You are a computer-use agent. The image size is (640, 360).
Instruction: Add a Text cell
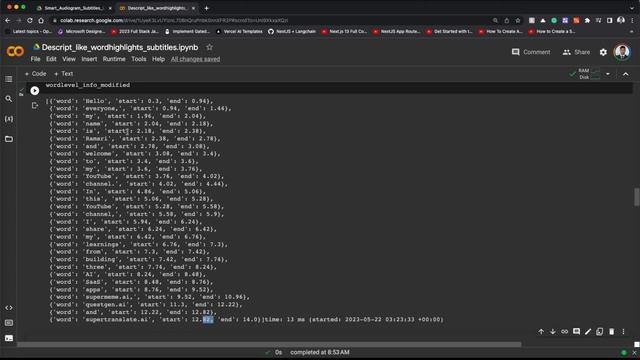(x=63, y=74)
